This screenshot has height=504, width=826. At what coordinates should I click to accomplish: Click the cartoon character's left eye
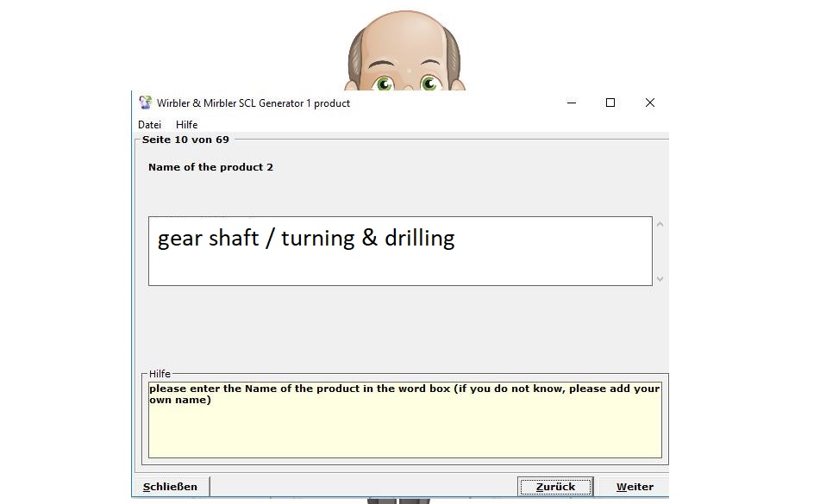click(384, 84)
